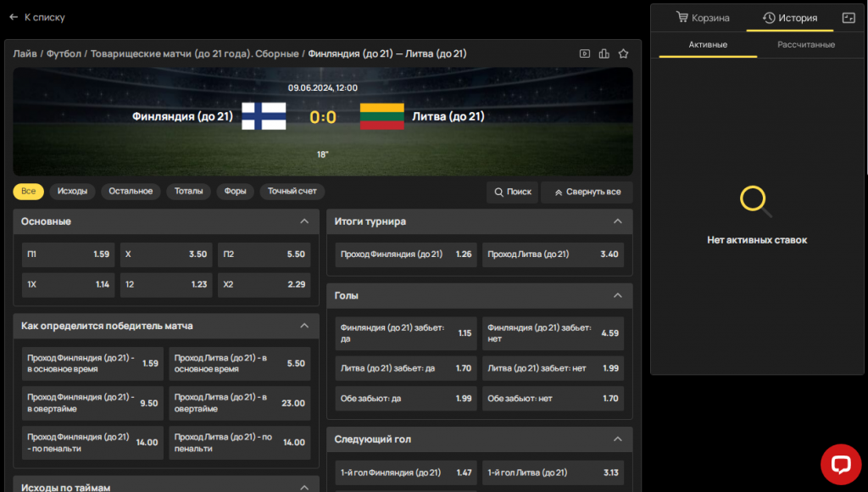Bet Литва (до 21) забьет: да 1.70
This screenshot has width=868, height=492.
click(406, 368)
